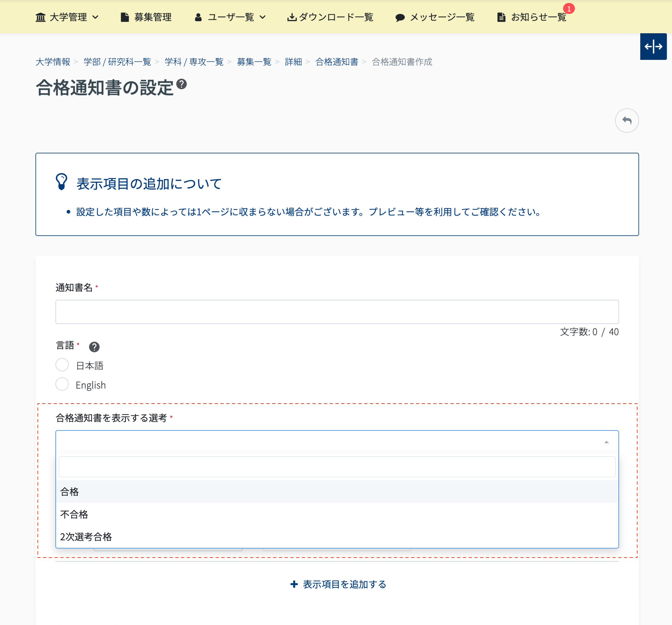Click the back arrow round button
This screenshot has height=625, width=672.
(x=626, y=121)
